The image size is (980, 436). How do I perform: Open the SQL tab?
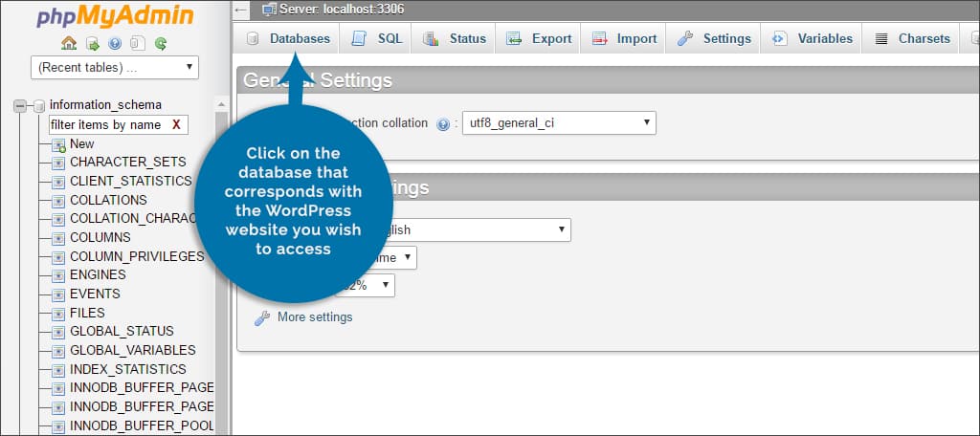(377, 39)
